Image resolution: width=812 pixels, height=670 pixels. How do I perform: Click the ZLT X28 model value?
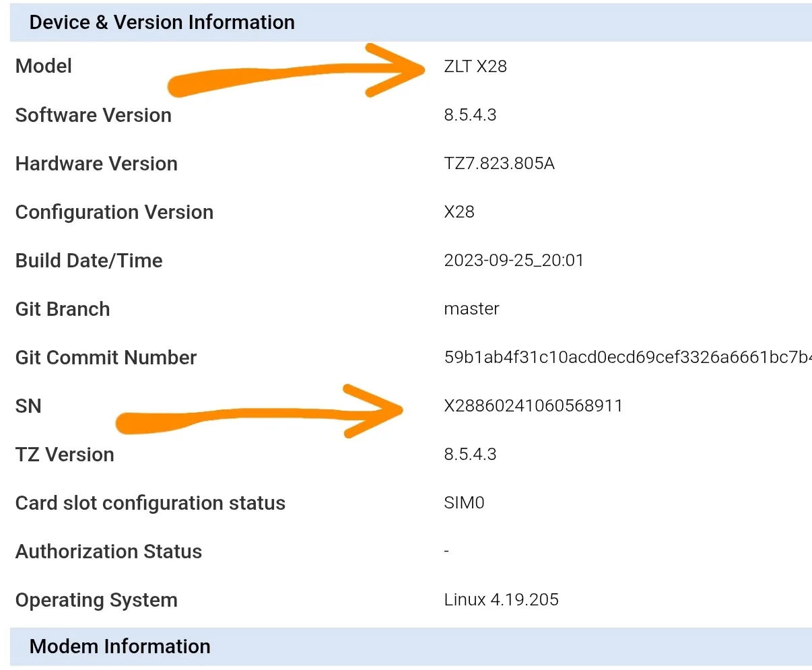point(475,66)
